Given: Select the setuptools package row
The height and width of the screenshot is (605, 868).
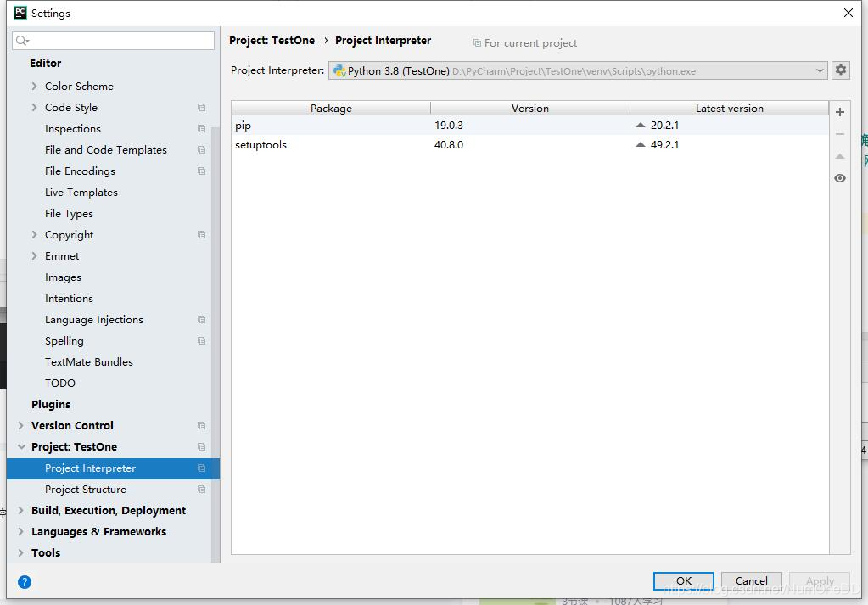Looking at the screenshot, I should pos(529,144).
